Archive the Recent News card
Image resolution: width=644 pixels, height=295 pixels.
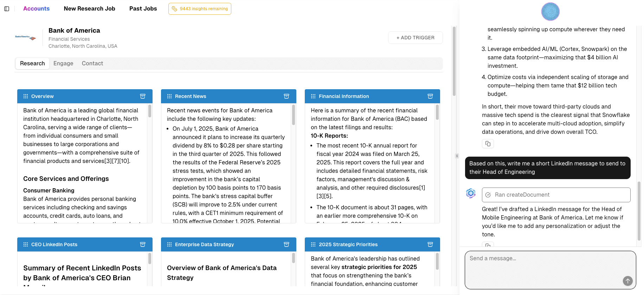[x=286, y=96]
